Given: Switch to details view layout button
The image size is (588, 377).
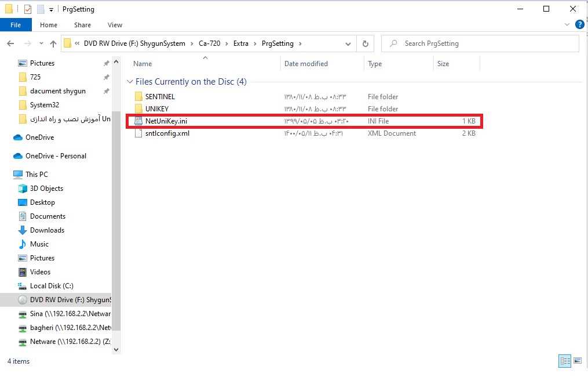Looking at the screenshot, I should (x=565, y=361).
